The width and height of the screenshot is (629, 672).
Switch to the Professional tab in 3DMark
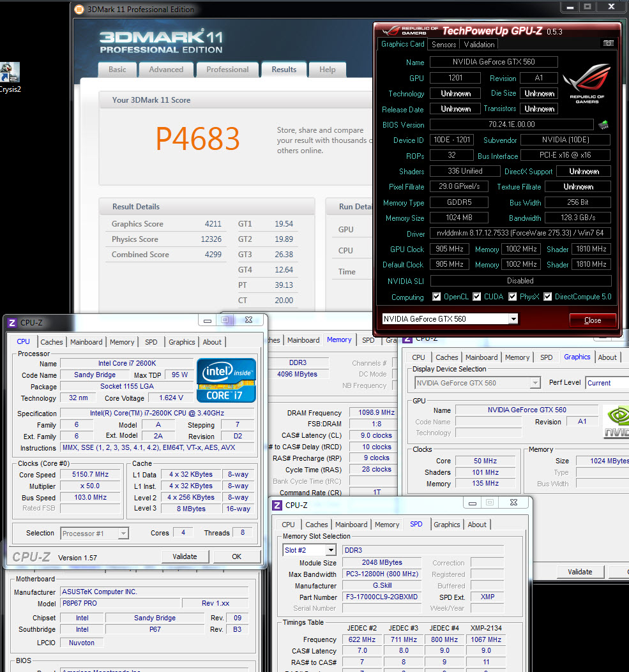coord(227,70)
